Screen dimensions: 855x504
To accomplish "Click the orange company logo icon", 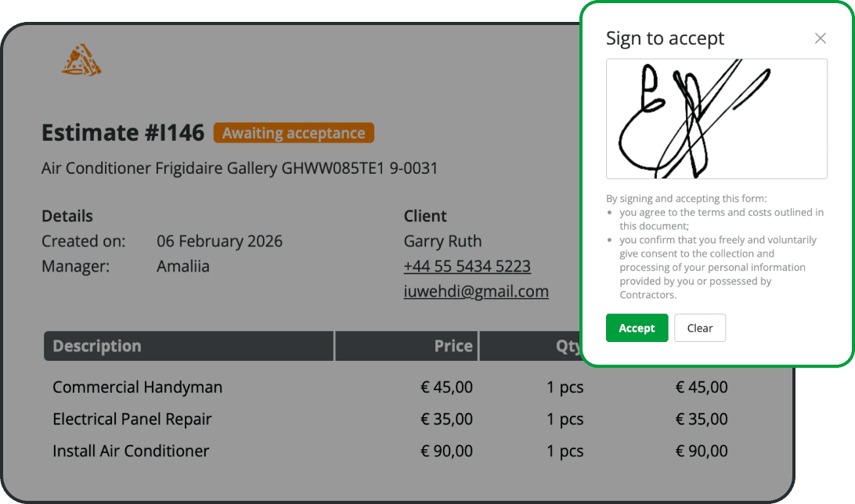I will click(x=81, y=61).
